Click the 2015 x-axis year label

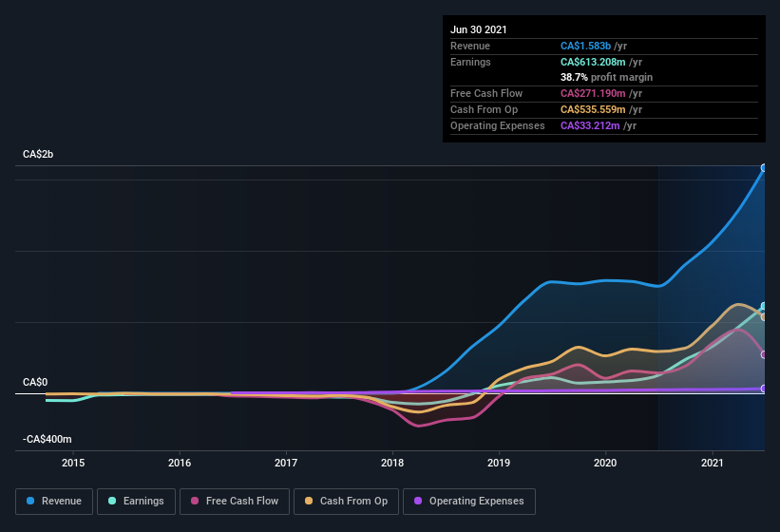coord(73,463)
